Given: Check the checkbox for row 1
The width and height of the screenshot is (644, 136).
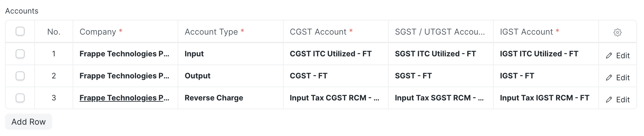Looking at the screenshot, I should [20, 54].
